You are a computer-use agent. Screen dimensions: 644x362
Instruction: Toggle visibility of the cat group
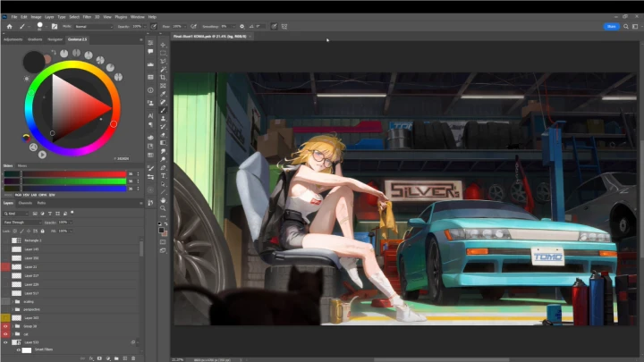point(5,334)
